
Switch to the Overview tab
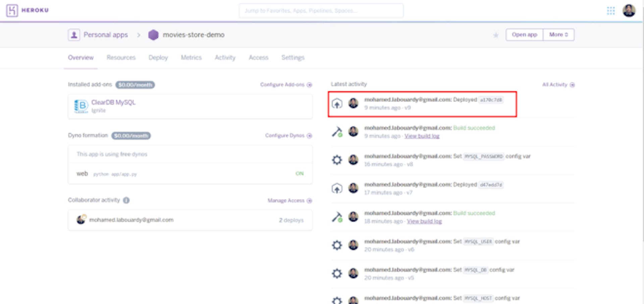[81, 58]
